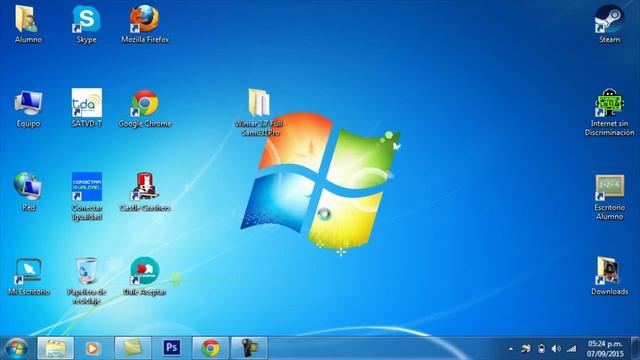Switch to Photoshop in the taskbar
Viewport: 640px width, 360px height.
tap(171, 349)
